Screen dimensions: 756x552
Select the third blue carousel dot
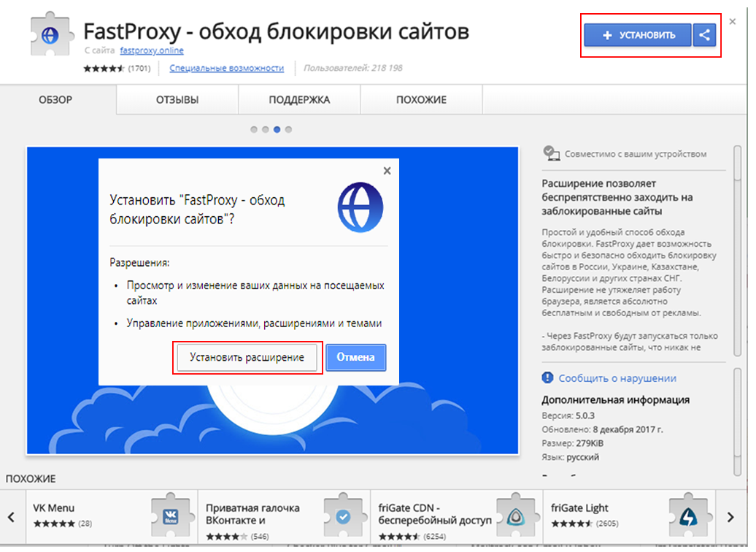(277, 129)
